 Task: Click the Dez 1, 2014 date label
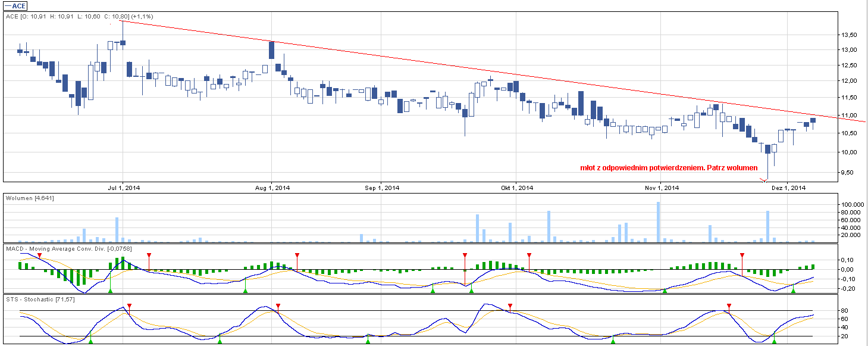pyautogui.click(x=788, y=188)
